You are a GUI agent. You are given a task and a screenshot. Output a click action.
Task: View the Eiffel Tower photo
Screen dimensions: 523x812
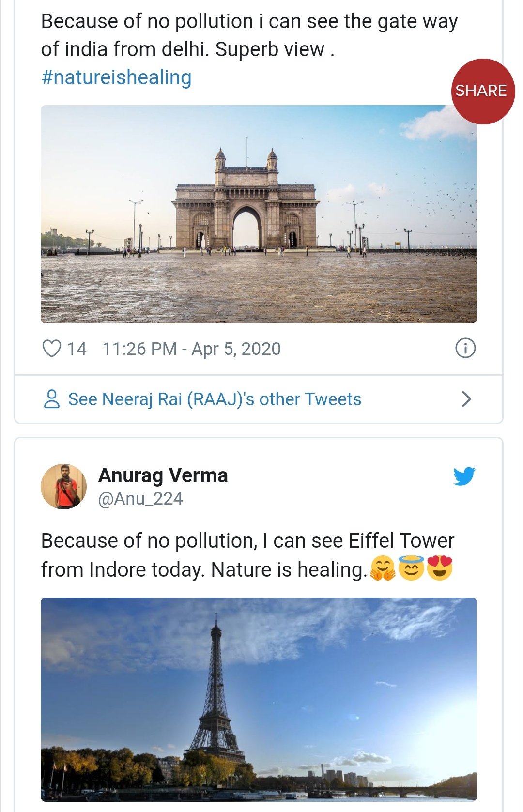[259, 699]
